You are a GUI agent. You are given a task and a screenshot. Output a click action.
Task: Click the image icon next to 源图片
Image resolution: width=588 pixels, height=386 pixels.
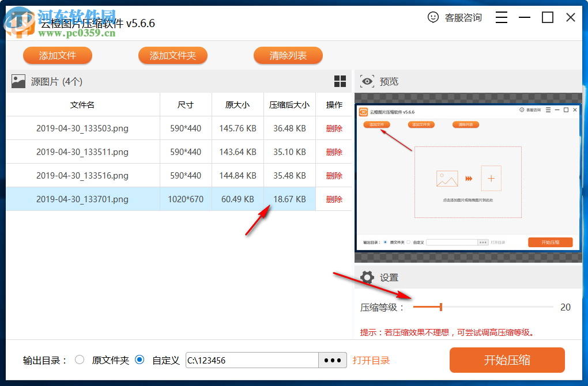(x=18, y=81)
